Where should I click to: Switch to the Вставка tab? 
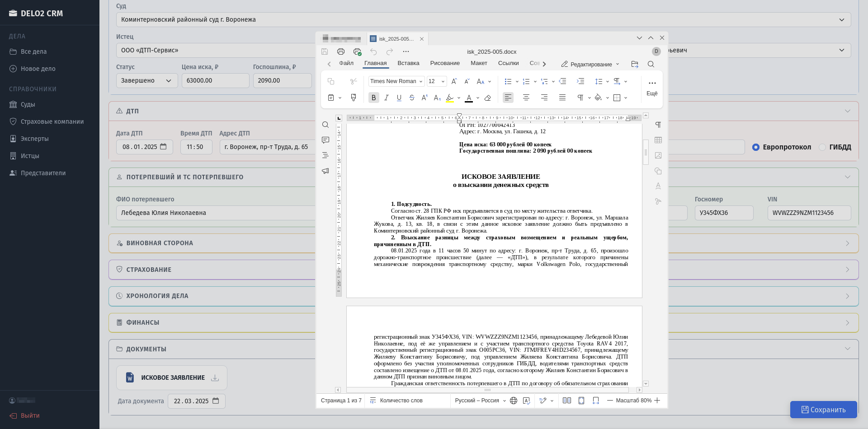point(408,63)
